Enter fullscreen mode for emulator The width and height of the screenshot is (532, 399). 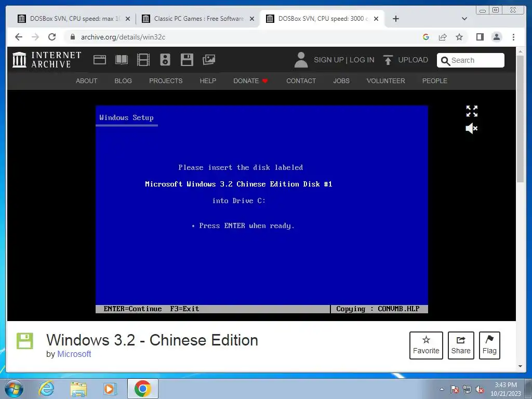click(472, 111)
